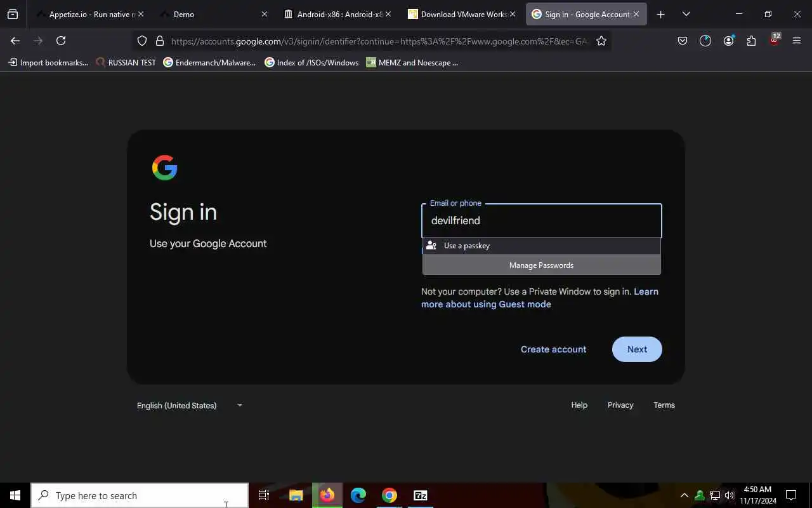The image size is (812, 508).
Task: Open the Firefox account icon
Action: click(728, 41)
